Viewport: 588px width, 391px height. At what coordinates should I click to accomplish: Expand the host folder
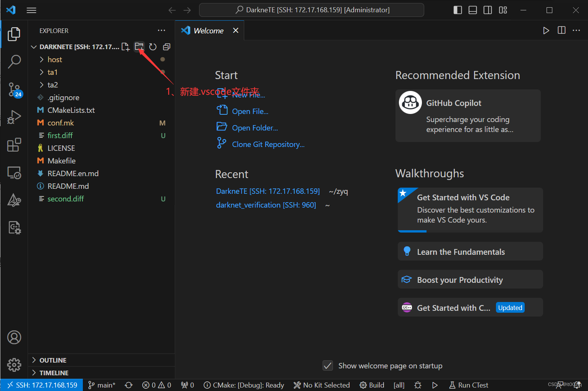coord(101,59)
